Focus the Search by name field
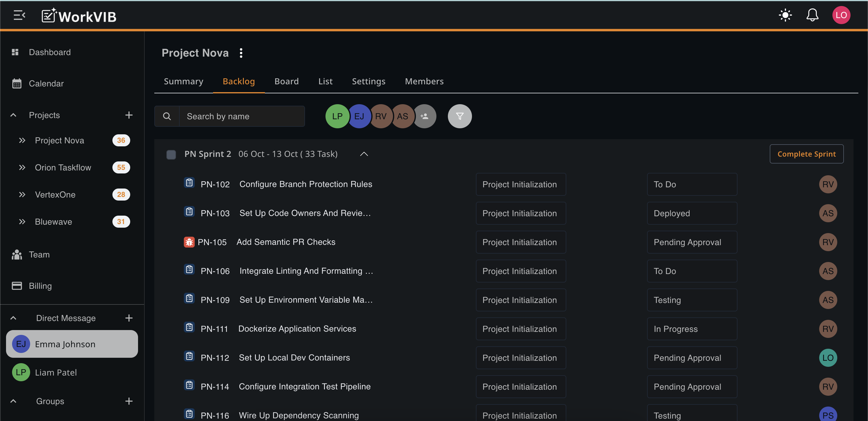 (242, 116)
